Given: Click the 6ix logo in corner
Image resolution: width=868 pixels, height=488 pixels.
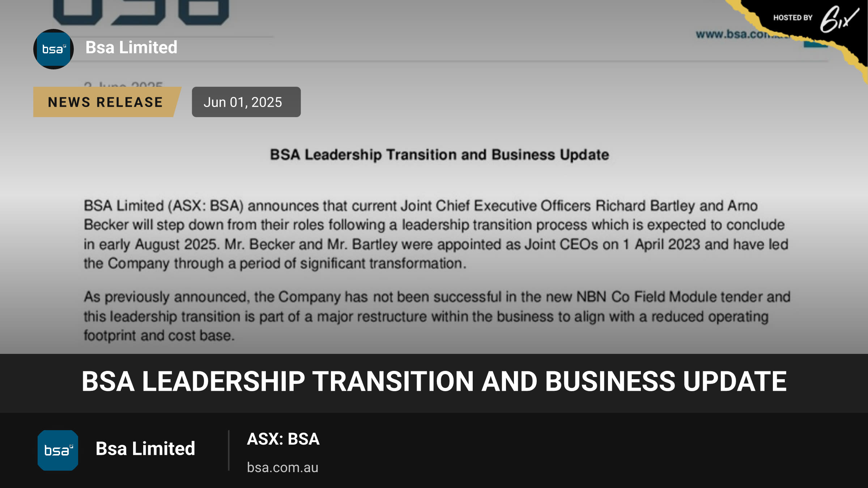Looking at the screenshot, I should tap(839, 19).
